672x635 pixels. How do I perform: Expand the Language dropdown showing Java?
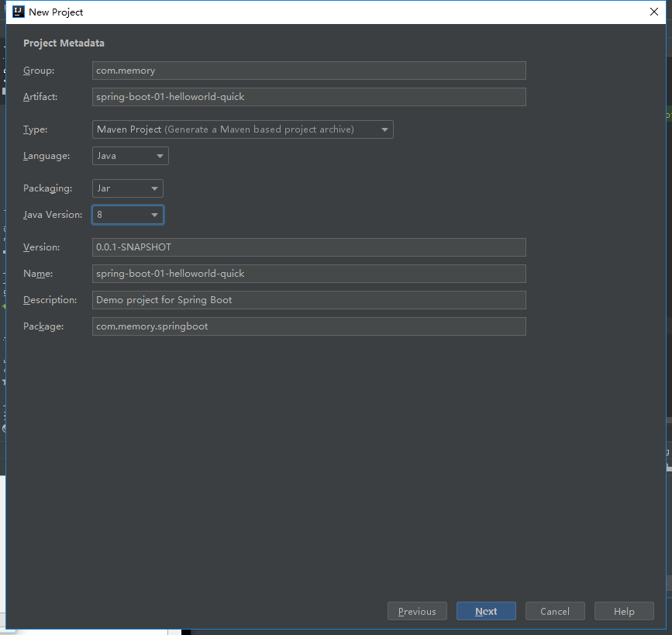coord(130,156)
